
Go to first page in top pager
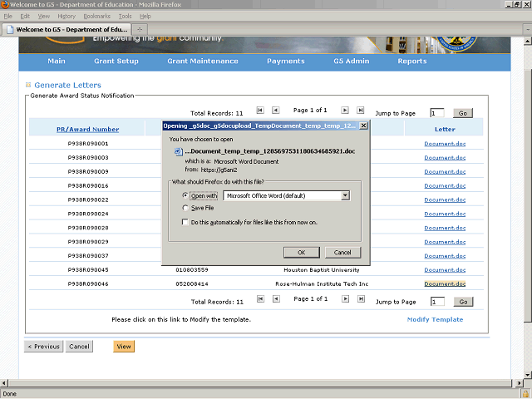coord(260,111)
